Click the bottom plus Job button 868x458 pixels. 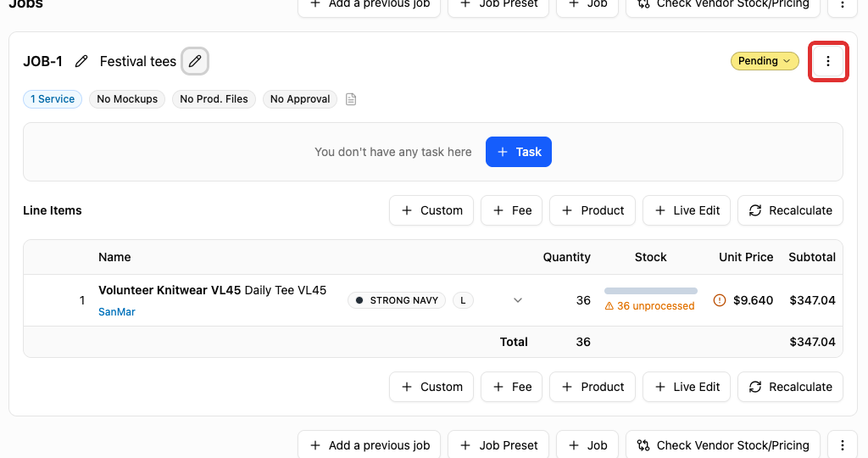tap(587, 444)
